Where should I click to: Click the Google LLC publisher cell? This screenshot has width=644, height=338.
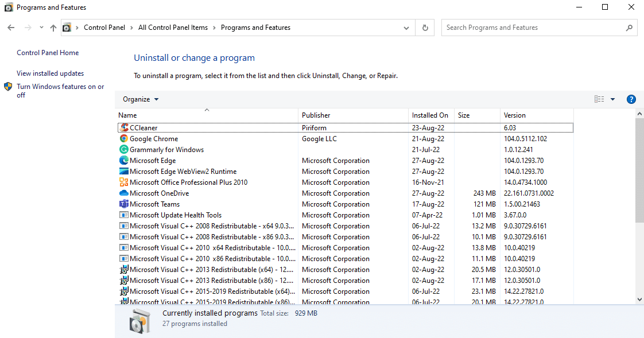click(319, 139)
